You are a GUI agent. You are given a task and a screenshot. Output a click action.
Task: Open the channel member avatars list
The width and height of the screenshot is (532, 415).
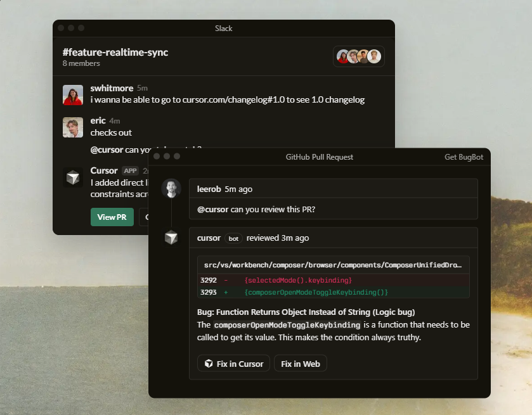pos(358,56)
